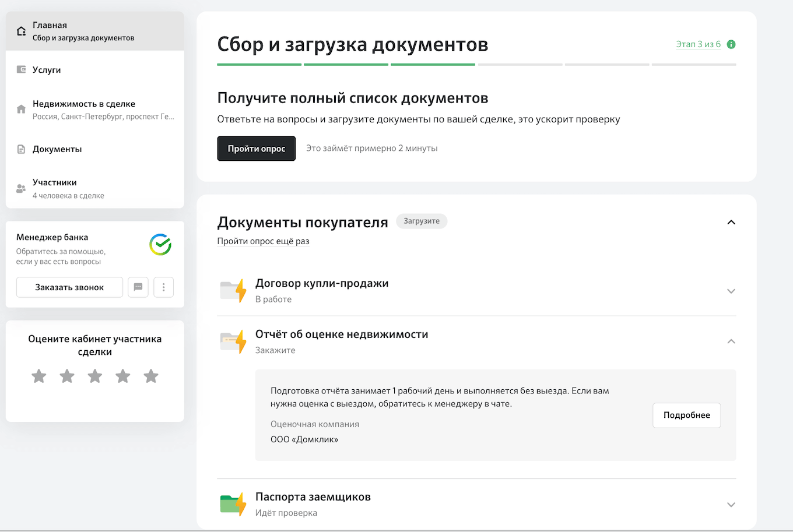Click the Sber logo in Менеджер банка card
Viewport: 793px width, 532px height.
[160, 245]
